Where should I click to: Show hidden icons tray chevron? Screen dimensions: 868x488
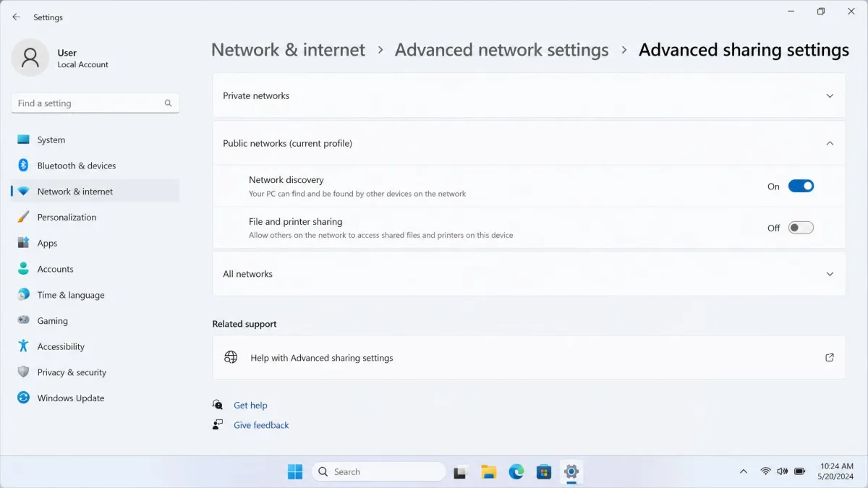[x=743, y=471]
